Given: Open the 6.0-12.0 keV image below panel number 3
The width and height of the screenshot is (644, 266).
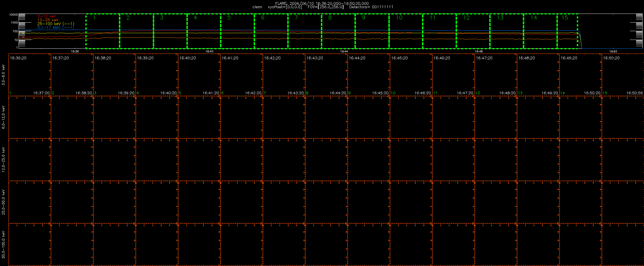Looking at the screenshot, I should pos(114,117).
